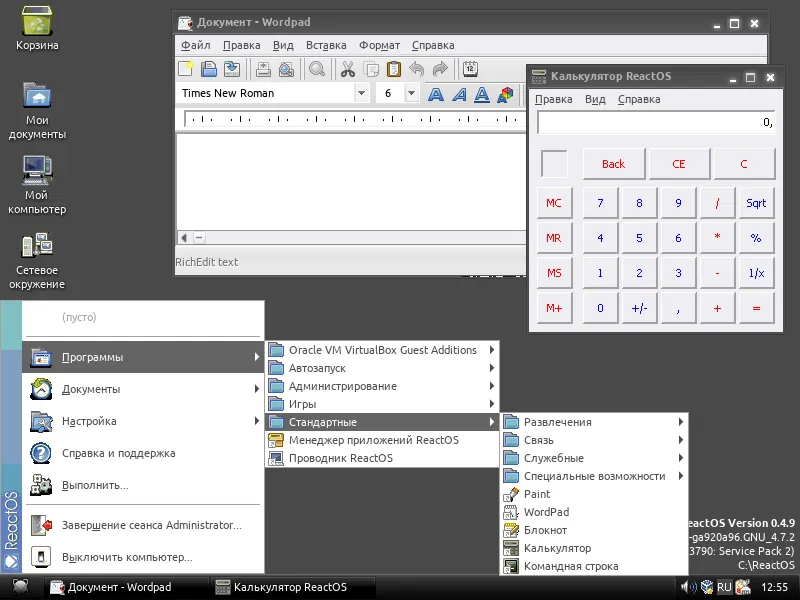Click the Wordpad horizontal scrollbar left arrow
The width and height of the screenshot is (800, 600).
click(184, 237)
